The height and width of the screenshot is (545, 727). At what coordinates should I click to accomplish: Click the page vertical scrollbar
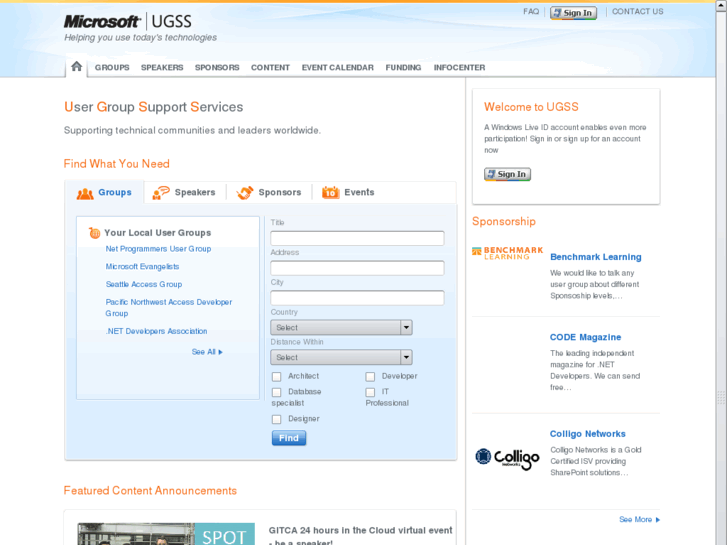721,272
